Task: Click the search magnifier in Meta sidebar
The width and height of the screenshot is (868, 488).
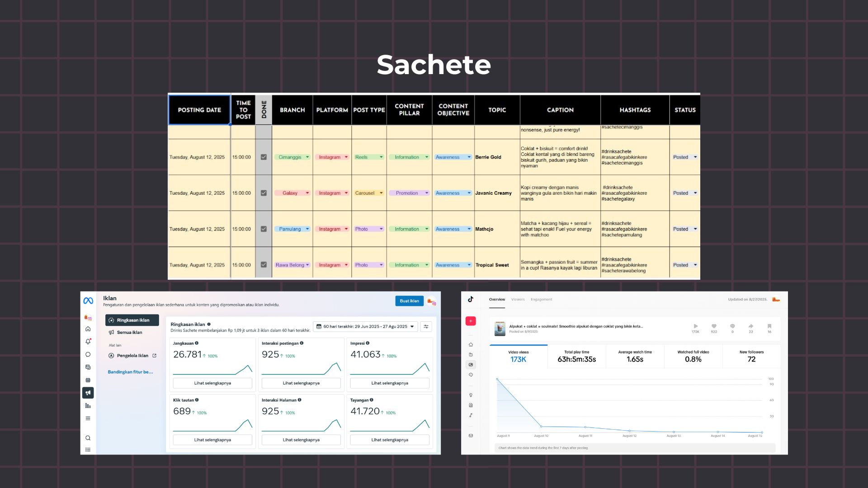Action: pyautogui.click(x=88, y=438)
